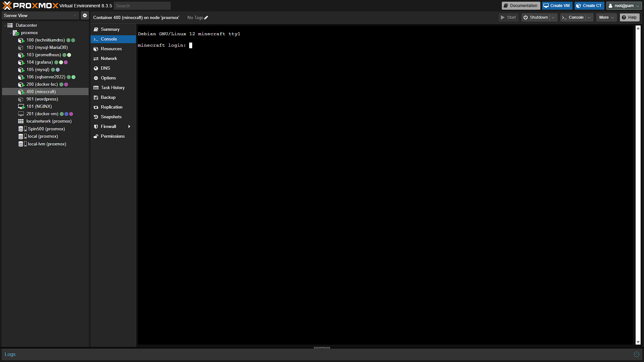Viewport: 644px width, 362px height.
Task: Open the Server View settings gear
Action: point(85,15)
